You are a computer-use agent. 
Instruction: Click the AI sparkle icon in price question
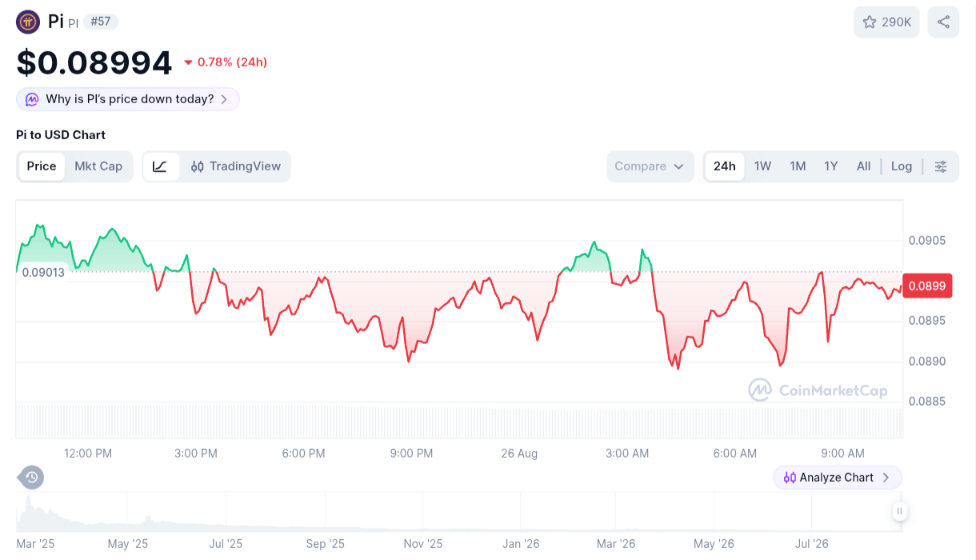pyautogui.click(x=32, y=99)
